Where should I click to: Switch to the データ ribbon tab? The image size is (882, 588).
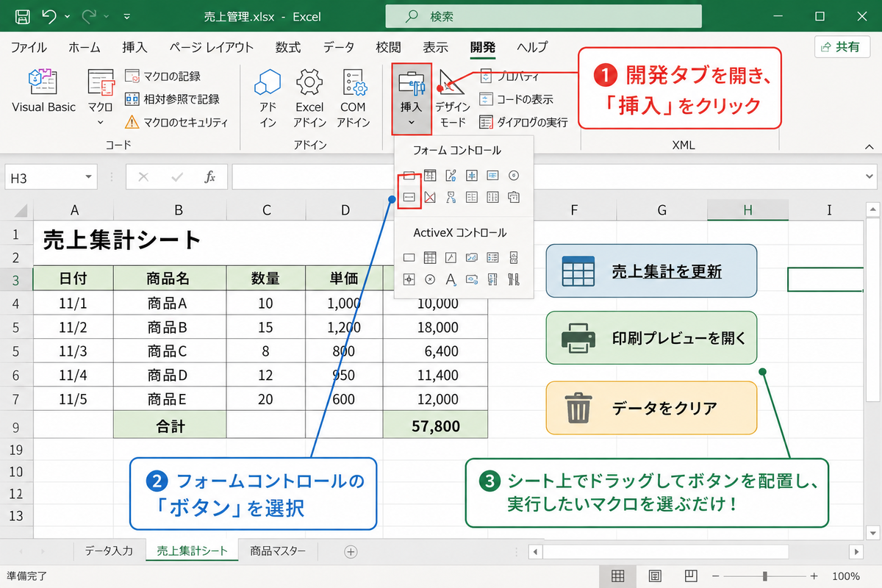[339, 47]
